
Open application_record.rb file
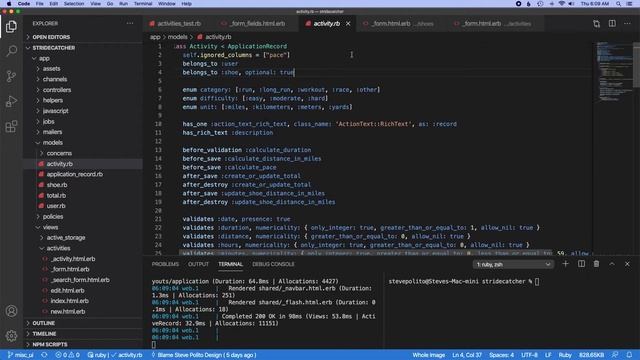pos(75,174)
